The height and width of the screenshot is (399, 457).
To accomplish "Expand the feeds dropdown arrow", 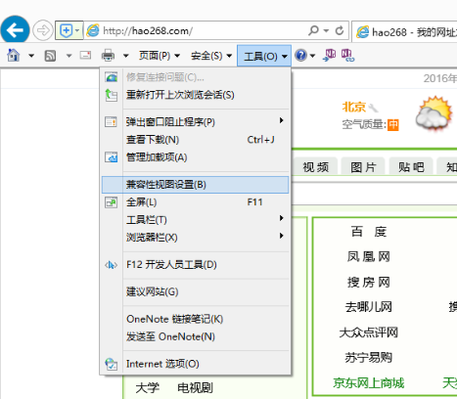I will pos(69,56).
